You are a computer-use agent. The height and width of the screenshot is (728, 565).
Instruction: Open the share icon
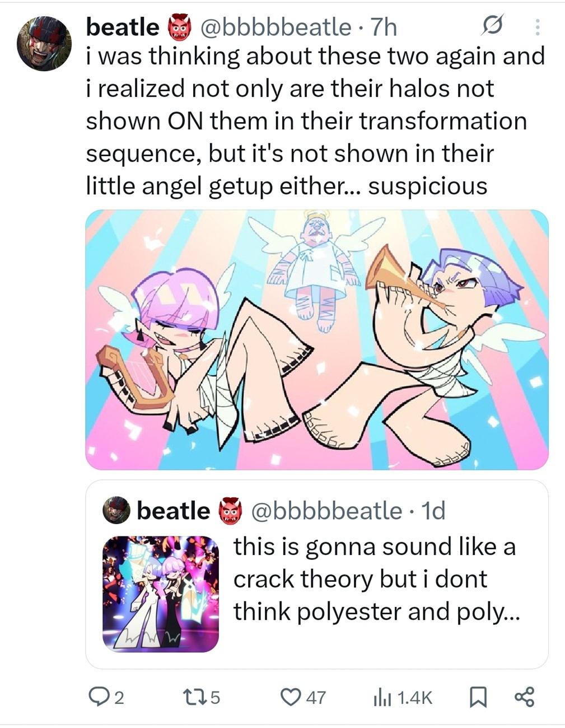click(x=525, y=697)
